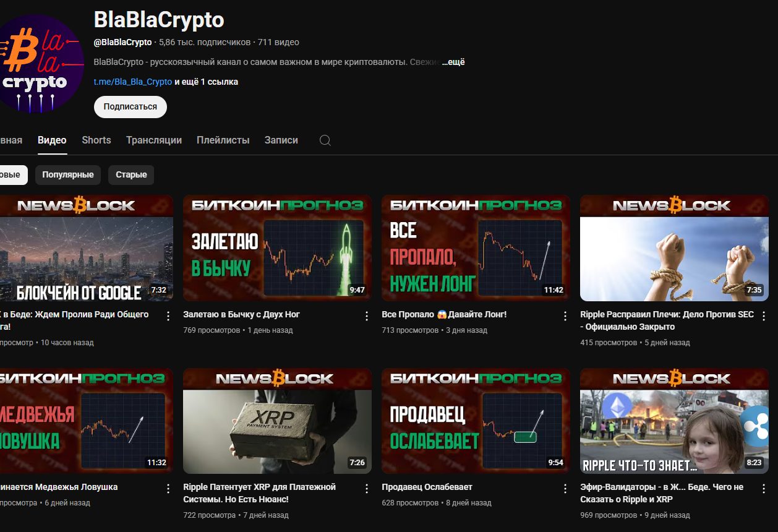
Task: Click the BlaBlaCrypto channel avatar
Action: tap(40, 64)
